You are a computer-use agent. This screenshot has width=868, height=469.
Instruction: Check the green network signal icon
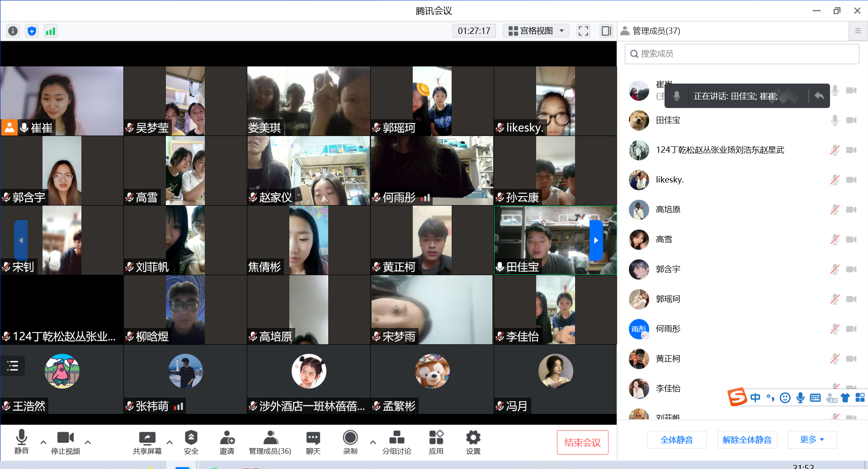pos(50,31)
